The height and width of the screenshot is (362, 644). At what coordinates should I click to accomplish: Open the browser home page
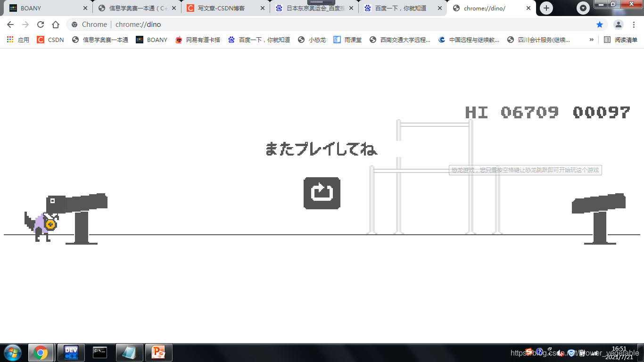point(56,25)
